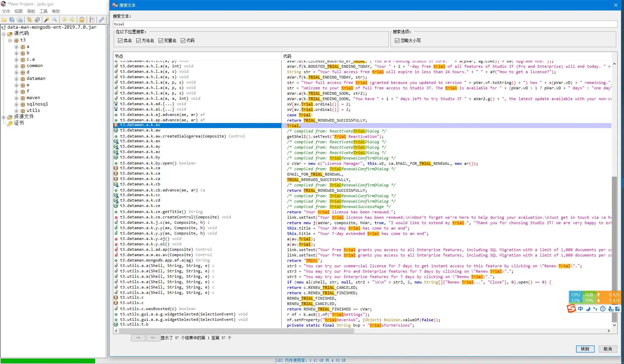Select result t3.dataman.a.k.by.open() boolean
This screenshot has height=364, width=624.
[x=197, y=163]
